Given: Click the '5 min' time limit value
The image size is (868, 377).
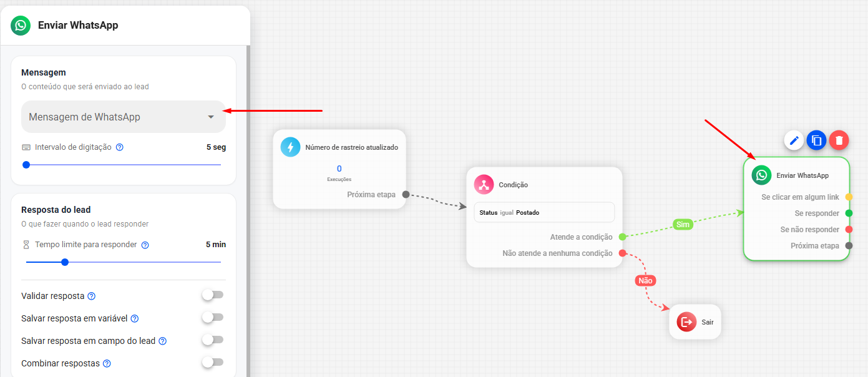Looking at the screenshot, I should [216, 245].
